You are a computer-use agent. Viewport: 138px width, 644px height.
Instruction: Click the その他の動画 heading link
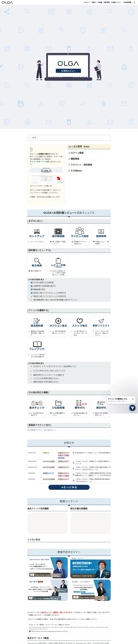click(x=34, y=539)
